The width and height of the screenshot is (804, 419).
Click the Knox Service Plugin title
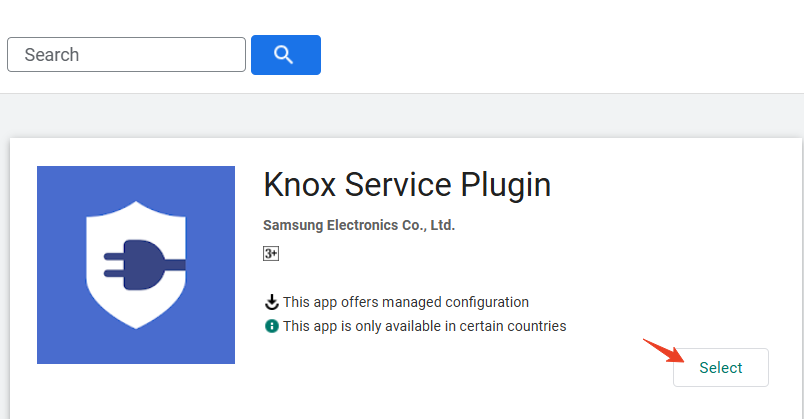(x=407, y=185)
